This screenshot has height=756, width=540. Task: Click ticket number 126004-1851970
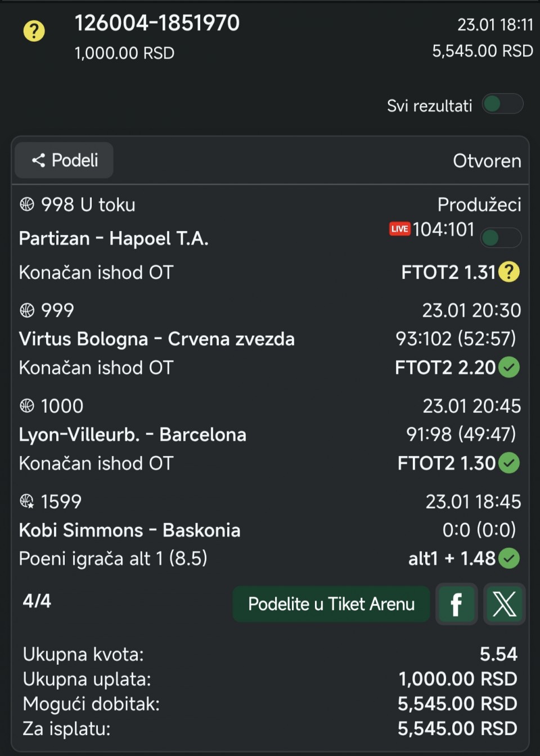point(157,23)
